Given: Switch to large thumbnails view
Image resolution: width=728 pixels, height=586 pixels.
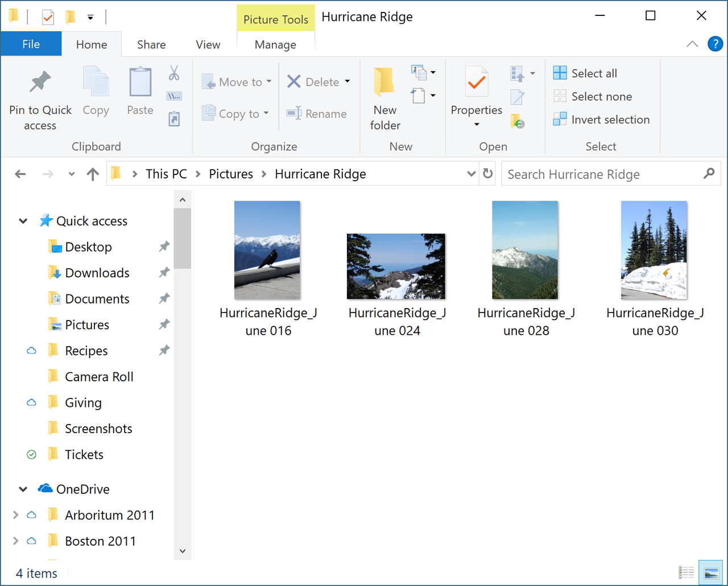Looking at the screenshot, I should 710,573.
